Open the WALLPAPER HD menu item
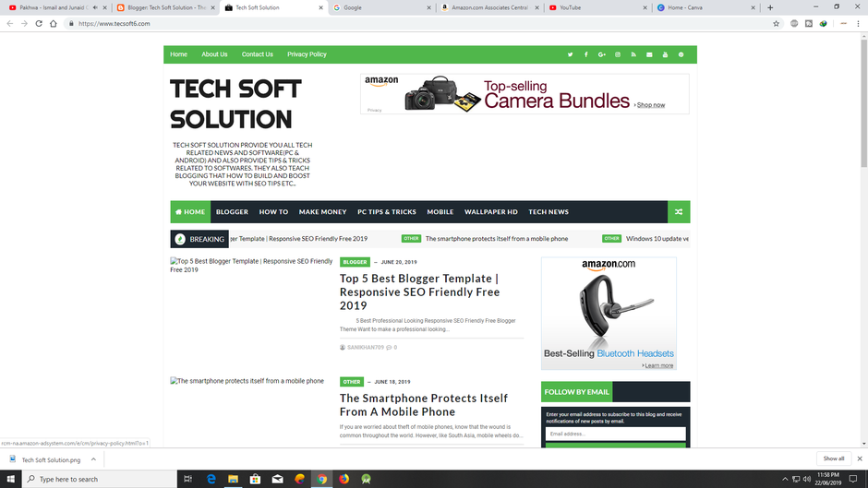868x488 pixels. (x=491, y=212)
